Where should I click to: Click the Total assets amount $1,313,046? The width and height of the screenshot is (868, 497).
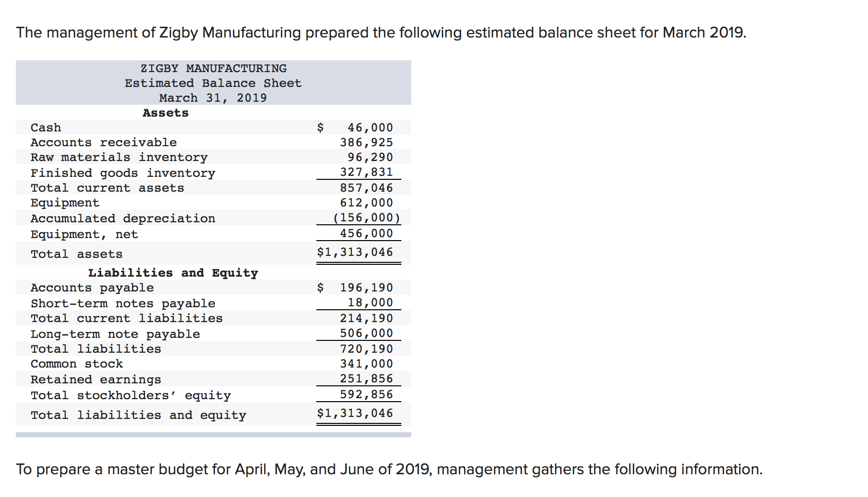pyautogui.click(x=355, y=252)
